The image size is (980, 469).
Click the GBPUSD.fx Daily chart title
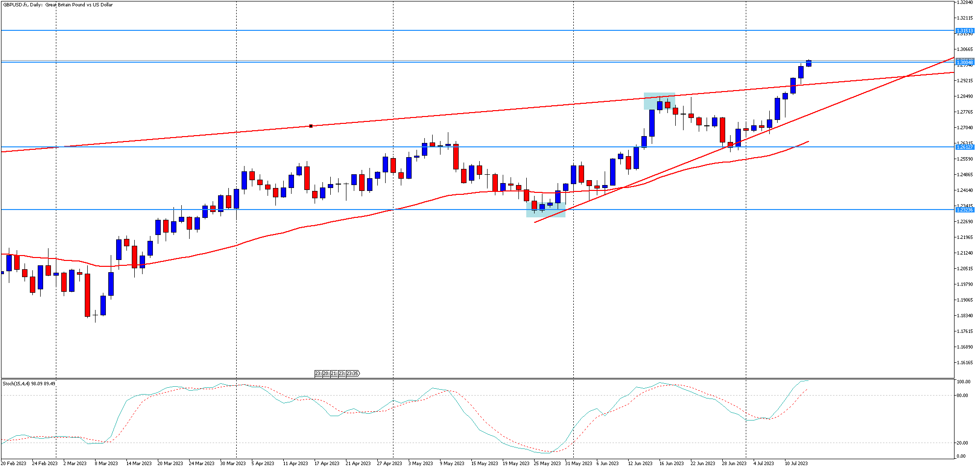[x=58, y=5]
